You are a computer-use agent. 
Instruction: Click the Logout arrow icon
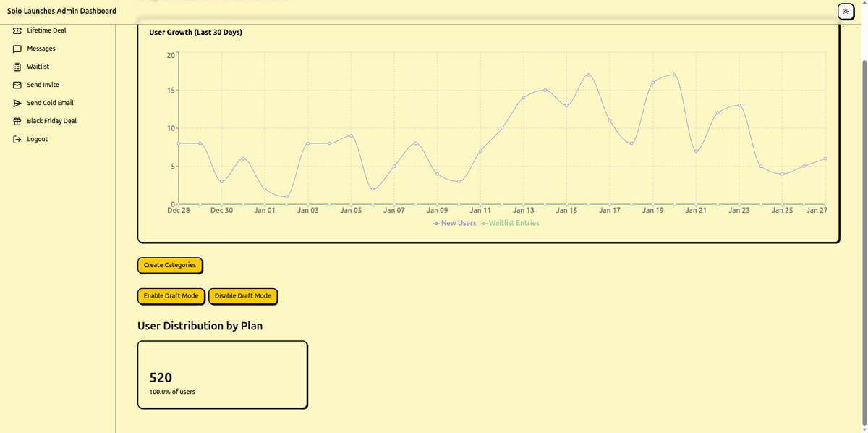click(17, 139)
